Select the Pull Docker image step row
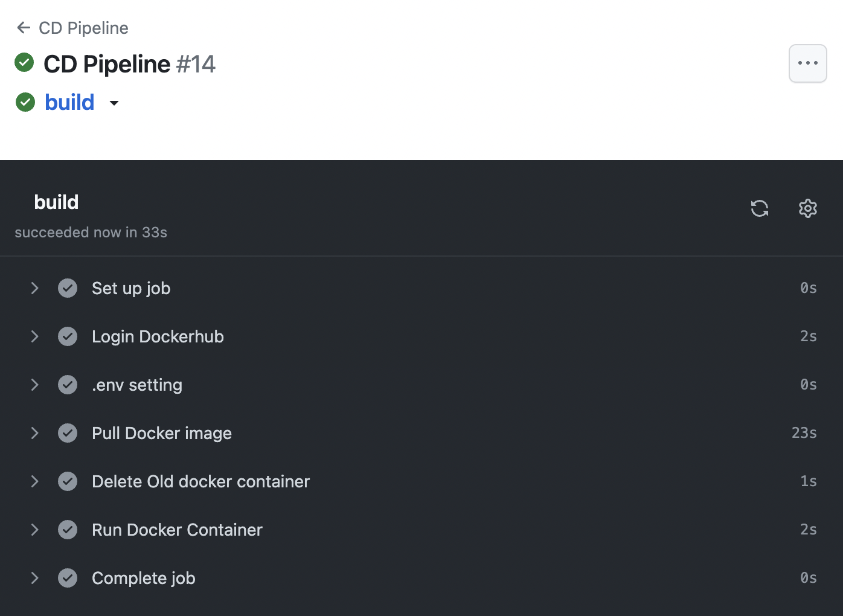This screenshot has height=616, width=843. [x=421, y=433]
